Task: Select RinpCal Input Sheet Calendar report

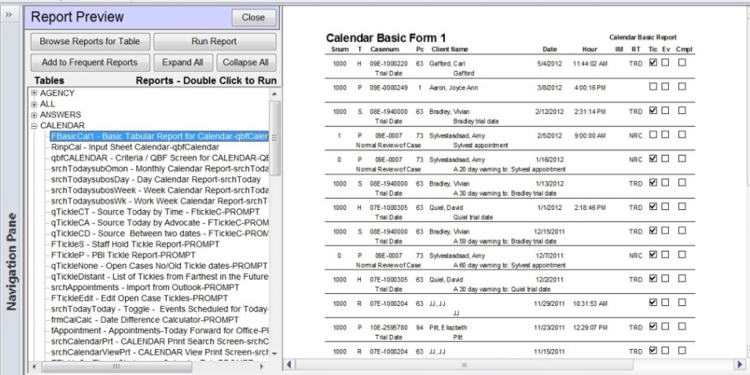Action: click(135, 147)
